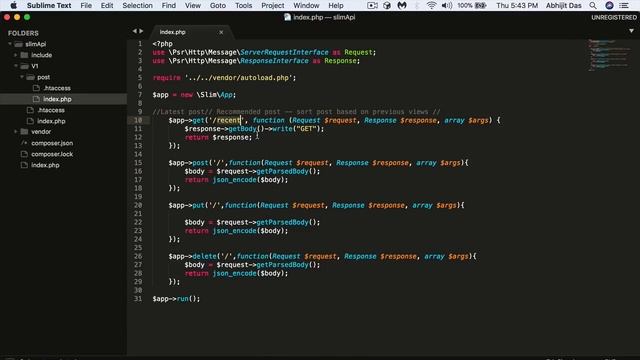Open index.php inside post folder
Image resolution: width=640 pixels, height=360 pixels.
click(57, 99)
